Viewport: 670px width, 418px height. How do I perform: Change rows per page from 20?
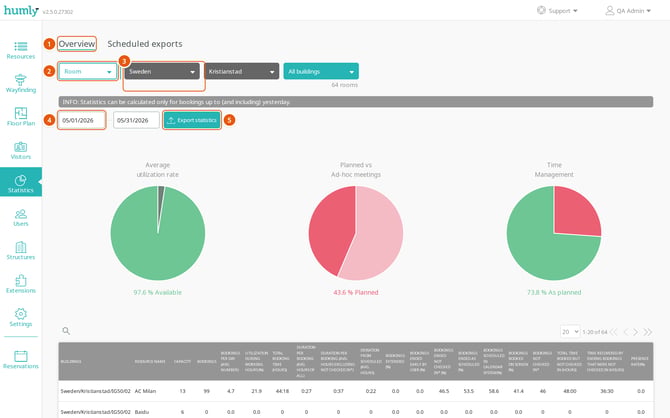coord(570,332)
